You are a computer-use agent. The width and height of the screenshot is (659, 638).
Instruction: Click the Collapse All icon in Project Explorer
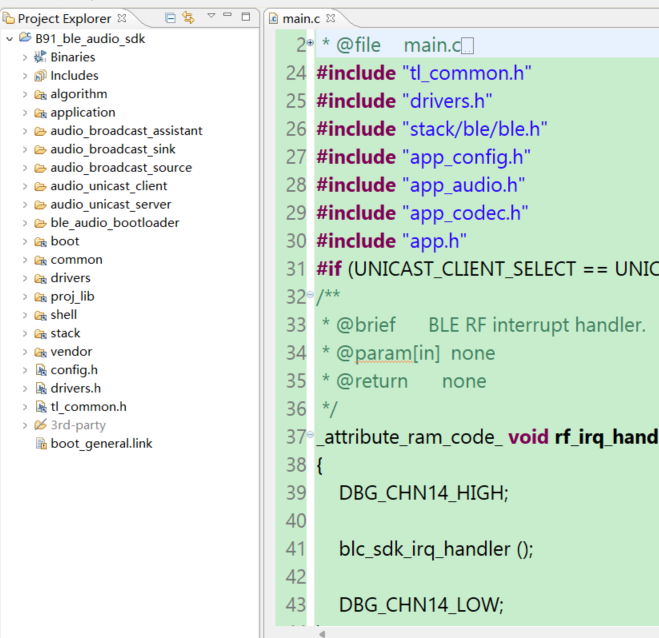(170, 18)
